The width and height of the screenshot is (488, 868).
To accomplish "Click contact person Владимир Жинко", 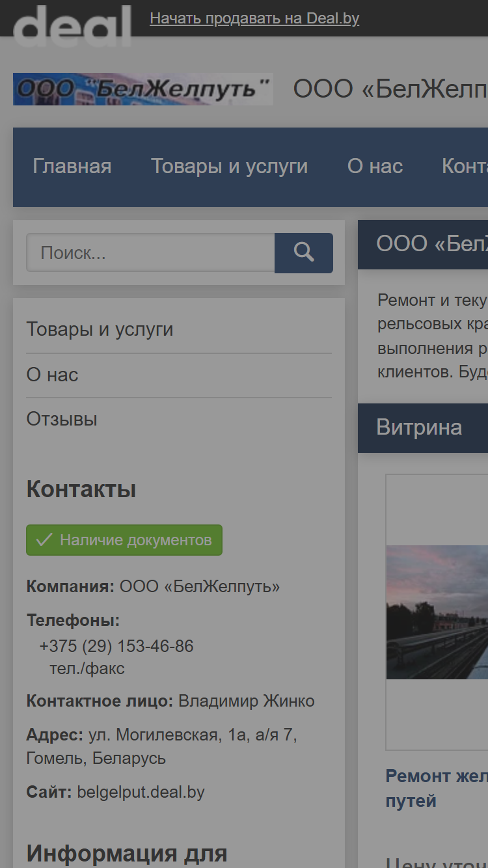I will pos(247,701).
